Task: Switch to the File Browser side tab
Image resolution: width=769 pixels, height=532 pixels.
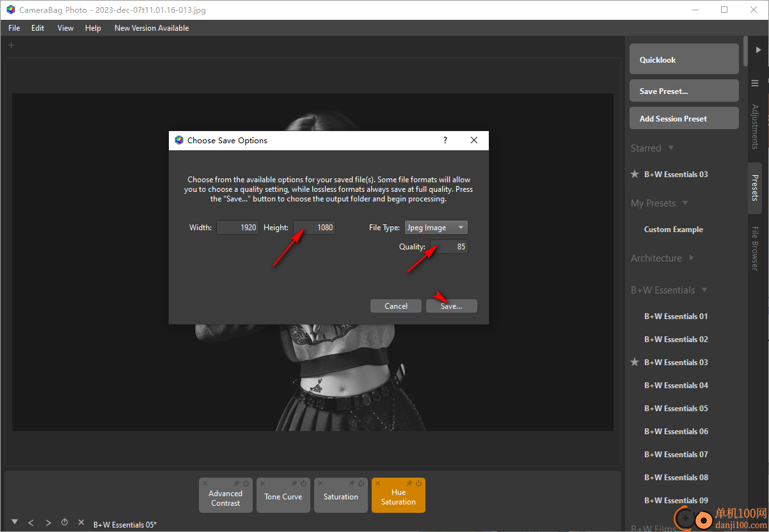Action: 755,249
